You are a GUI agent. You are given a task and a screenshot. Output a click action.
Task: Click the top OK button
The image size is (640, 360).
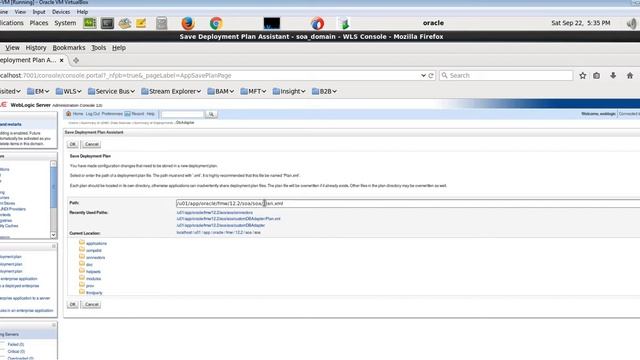(x=73, y=144)
